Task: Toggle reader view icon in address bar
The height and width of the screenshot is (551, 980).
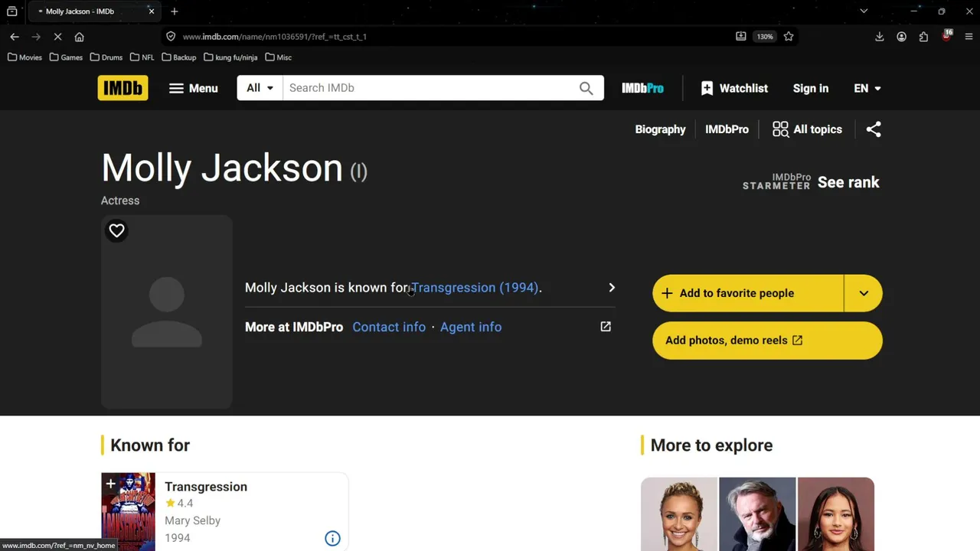Action: [740, 37]
